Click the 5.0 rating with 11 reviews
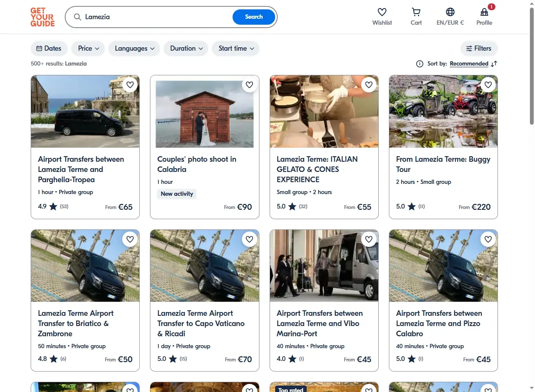The width and height of the screenshot is (535, 392). 411,207
